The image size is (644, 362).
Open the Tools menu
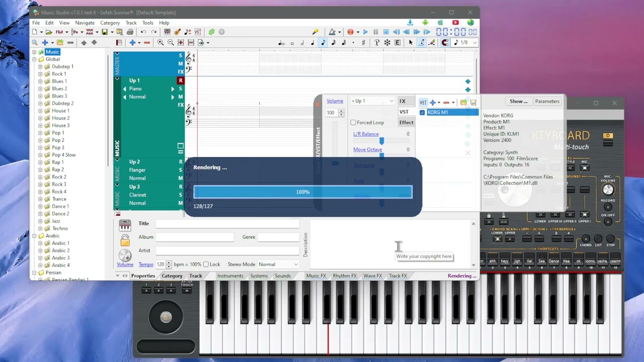pyautogui.click(x=147, y=23)
